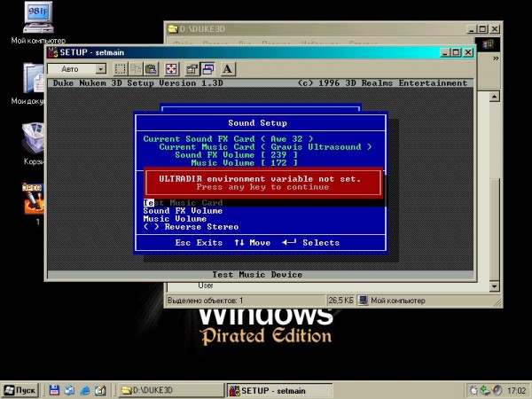Click the Background toolbar icon

[x=207, y=69]
